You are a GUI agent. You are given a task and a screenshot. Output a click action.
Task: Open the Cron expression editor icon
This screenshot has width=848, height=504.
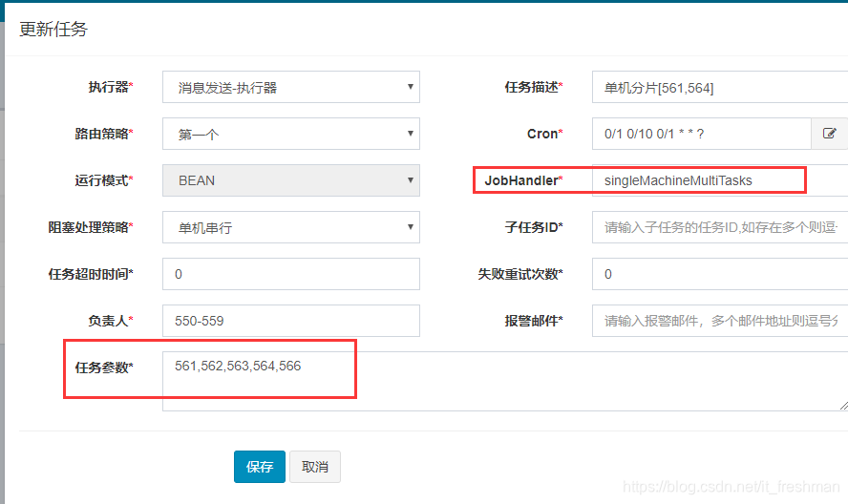coord(830,134)
